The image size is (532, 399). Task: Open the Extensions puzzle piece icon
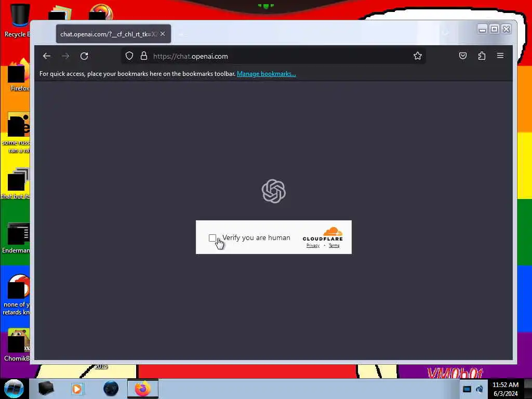point(482,56)
